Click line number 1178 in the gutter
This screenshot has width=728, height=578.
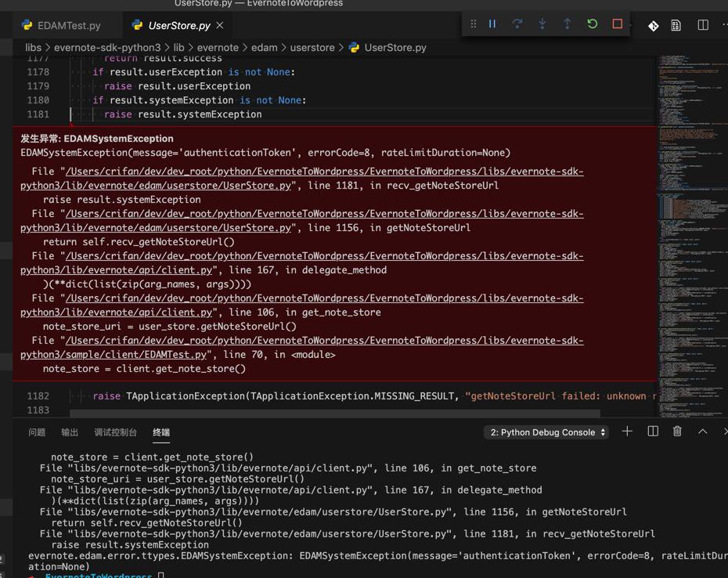pos(38,72)
